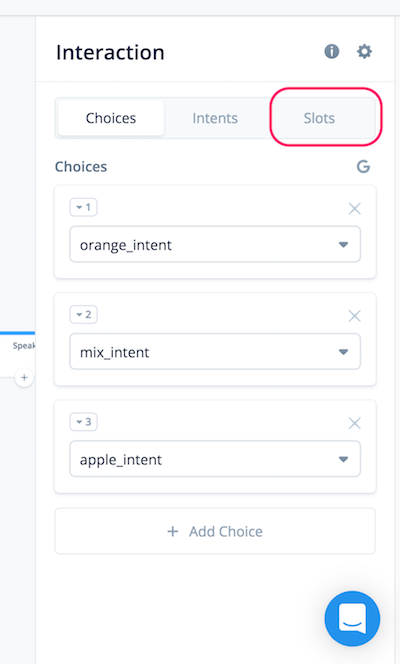The width and height of the screenshot is (400, 664).
Task: Delete choice 3 using its X icon
Action: [354, 423]
